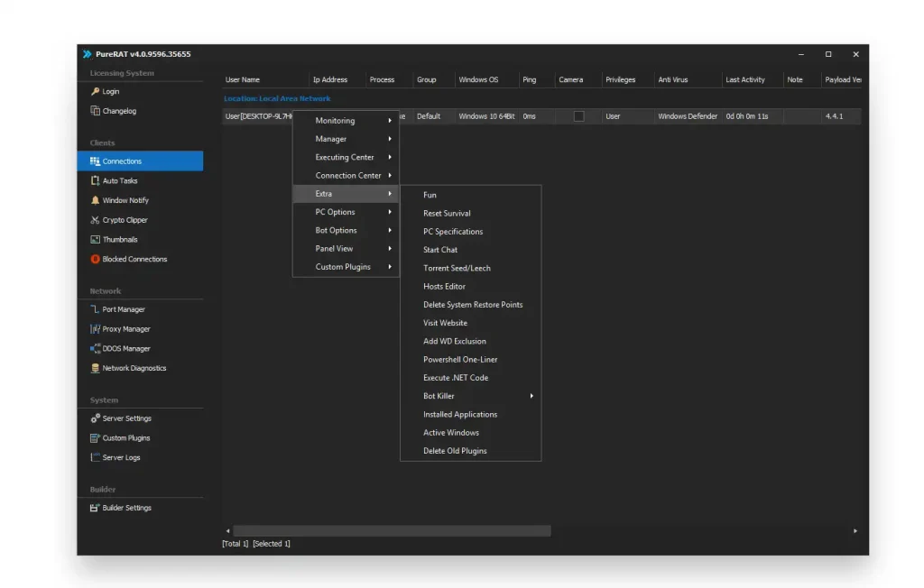Select Active Windows in the Extra submenu
The height and width of the screenshot is (588, 924).
451,433
